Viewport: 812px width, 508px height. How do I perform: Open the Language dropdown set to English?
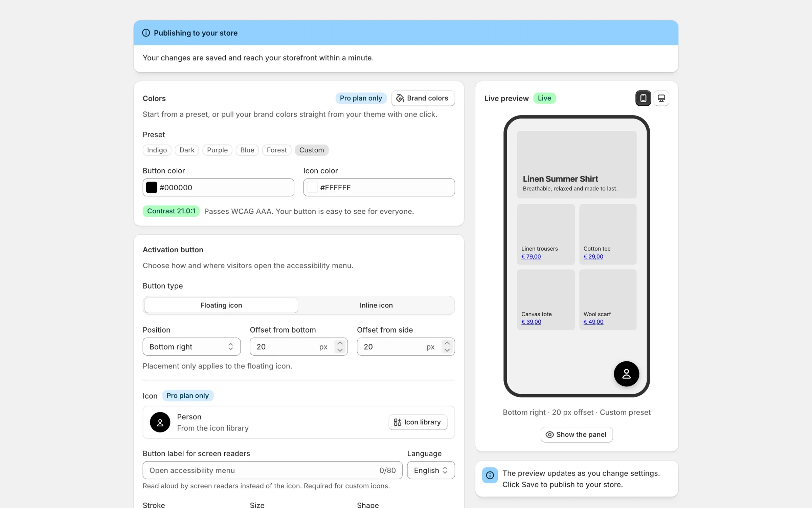[x=431, y=470]
